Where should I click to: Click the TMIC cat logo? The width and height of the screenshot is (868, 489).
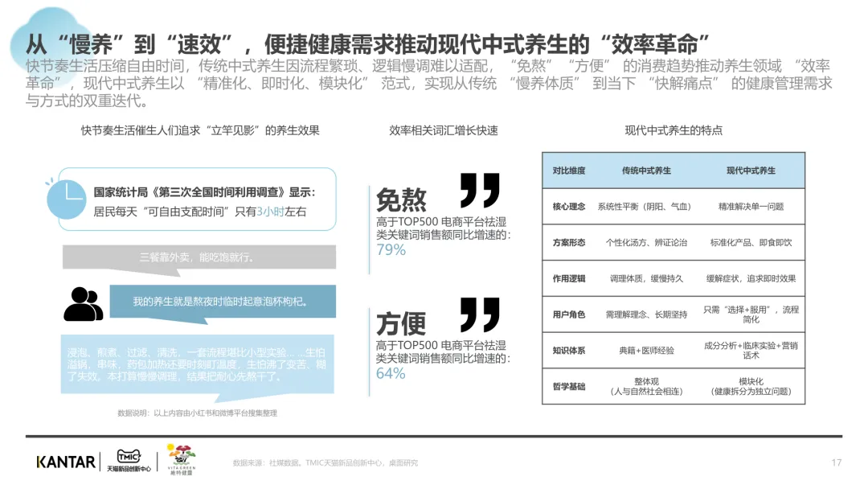click(x=129, y=460)
